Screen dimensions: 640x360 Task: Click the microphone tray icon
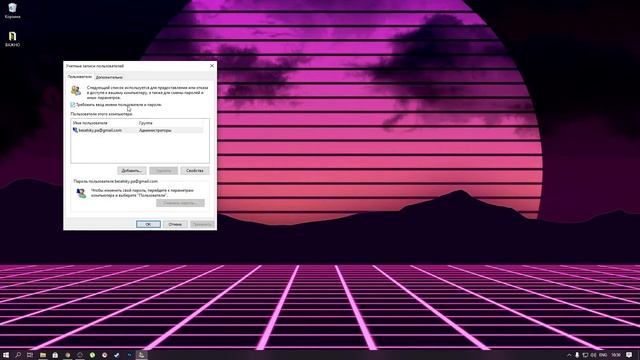click(577, 355)
